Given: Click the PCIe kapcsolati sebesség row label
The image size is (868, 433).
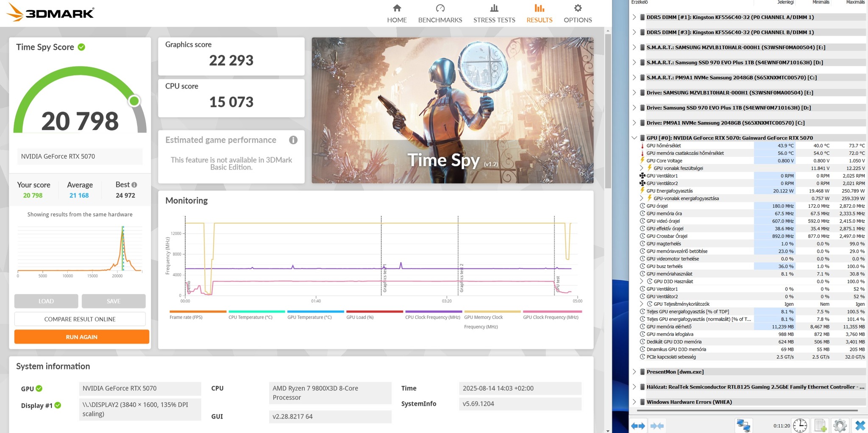Looking at the screenshot, I should coord(671,357).
